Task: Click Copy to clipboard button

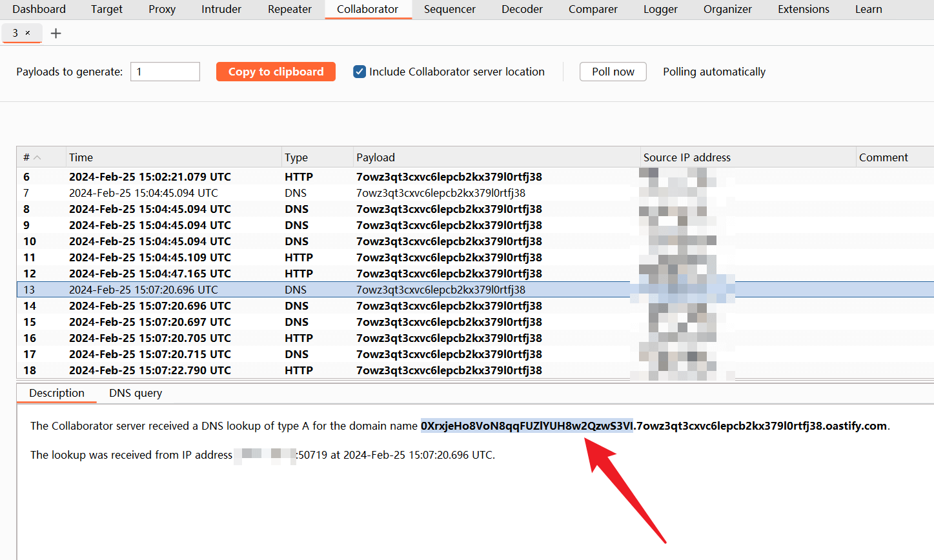Action: point(276,72)
